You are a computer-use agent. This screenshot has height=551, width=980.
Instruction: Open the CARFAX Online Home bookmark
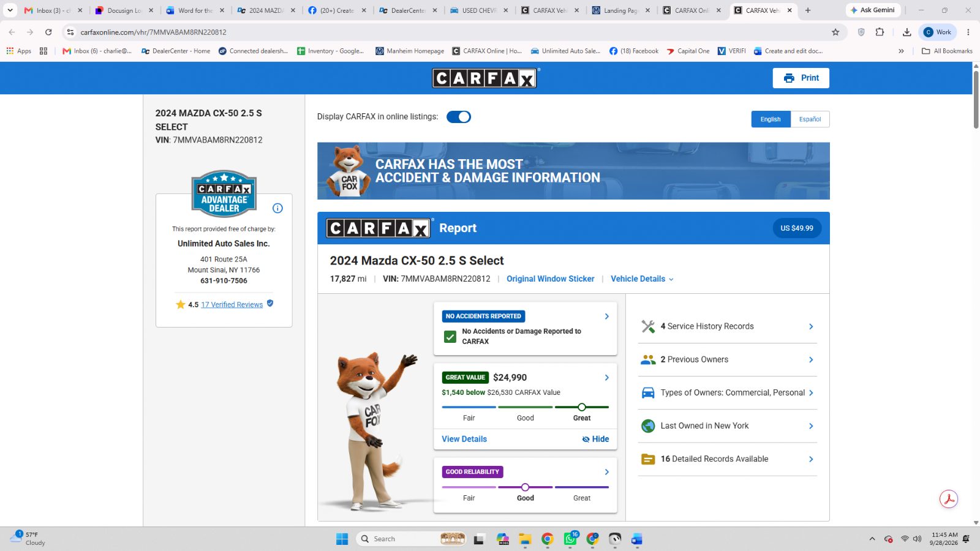point(487,51)
